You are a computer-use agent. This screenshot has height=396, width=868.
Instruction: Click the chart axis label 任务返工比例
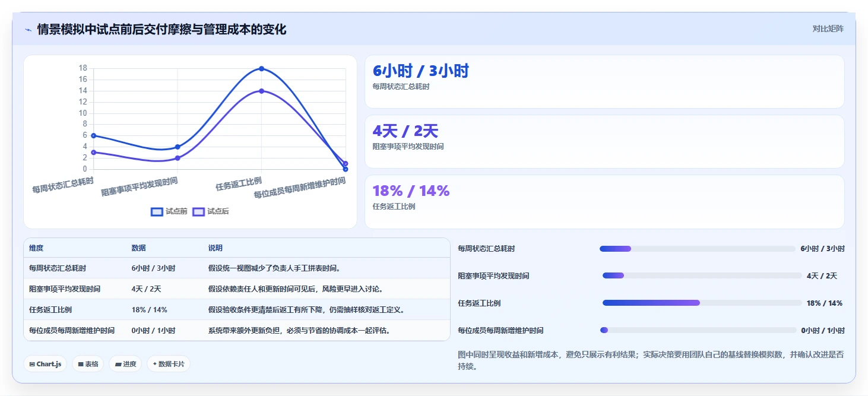click(x=238, y=184)
